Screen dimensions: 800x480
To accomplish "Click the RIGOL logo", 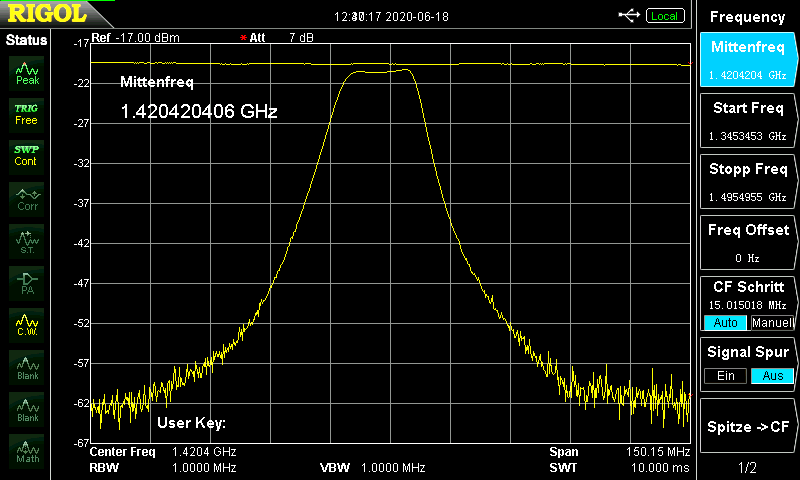I will click(x=47, y=13).
